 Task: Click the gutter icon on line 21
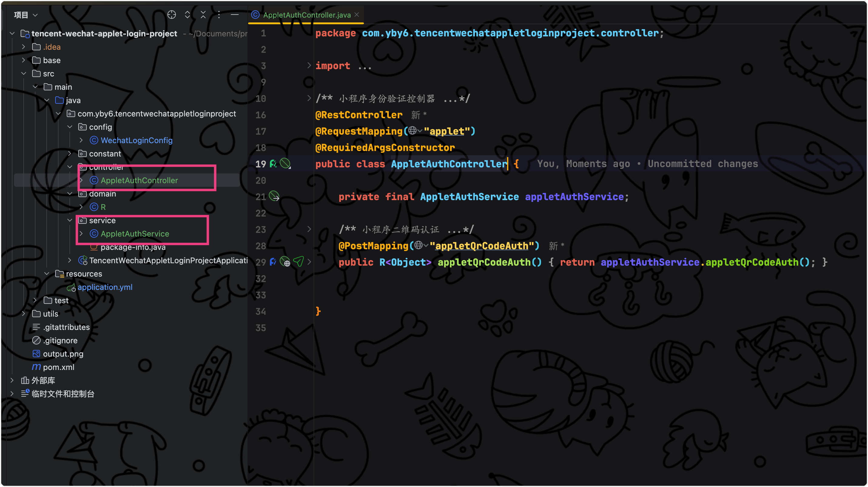[x=274, y=196]
